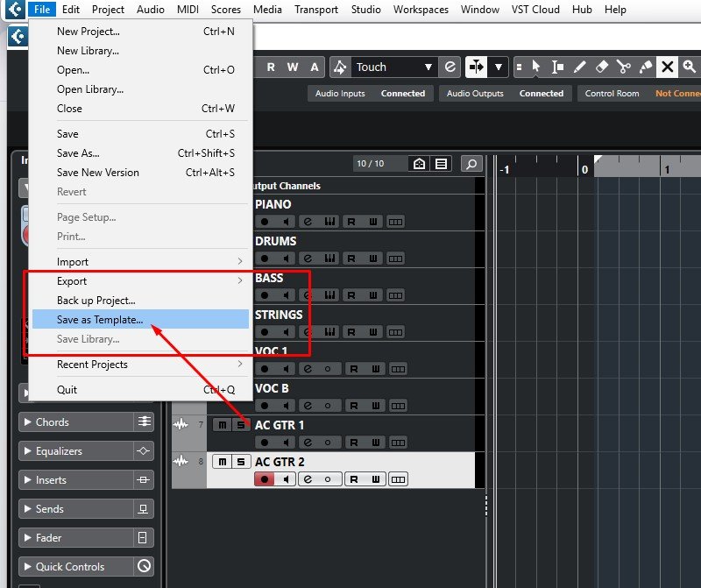The width and height of the screenshot is (701, 588).
Task: Expand the Inserts inspector section
Action: point(28,480)
